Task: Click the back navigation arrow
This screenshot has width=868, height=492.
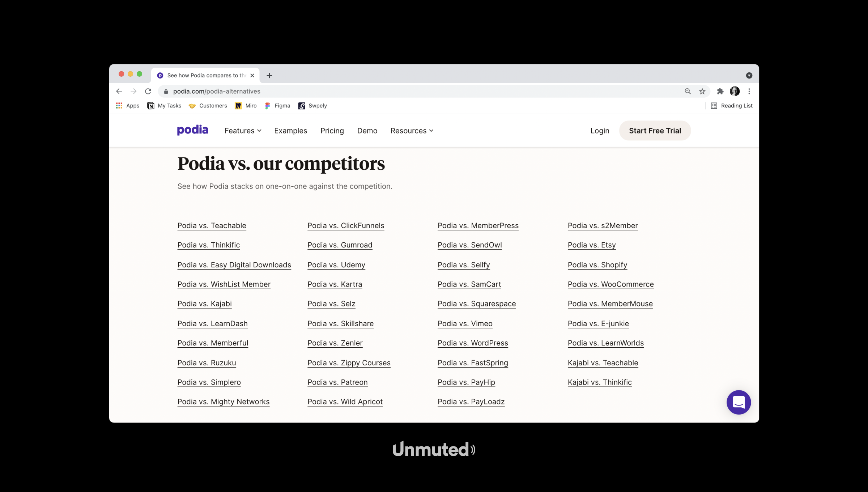Action: [x=119, y=91]
